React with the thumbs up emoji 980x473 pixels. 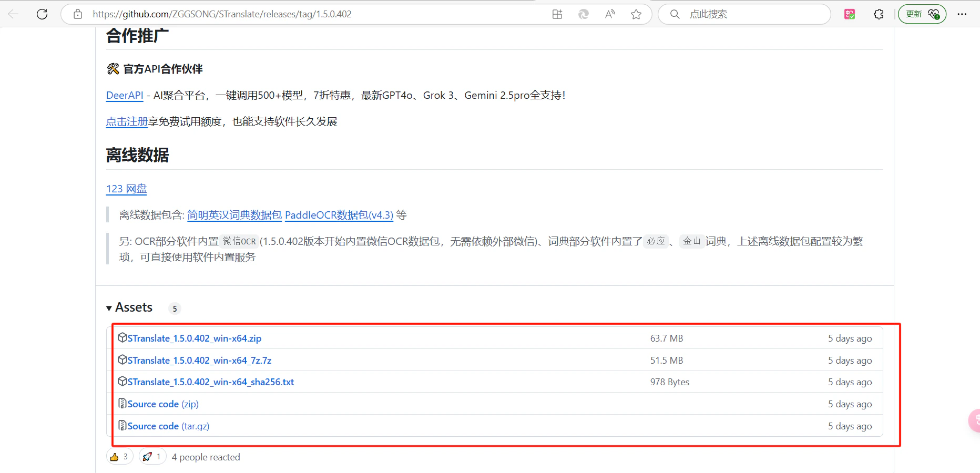(120, 457)
